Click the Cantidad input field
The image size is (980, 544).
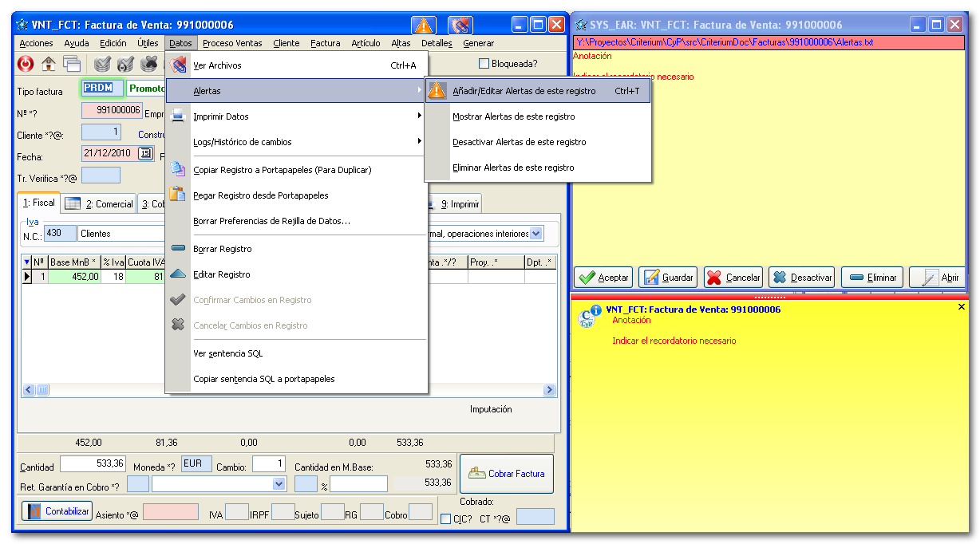click(x=93, y=463)
